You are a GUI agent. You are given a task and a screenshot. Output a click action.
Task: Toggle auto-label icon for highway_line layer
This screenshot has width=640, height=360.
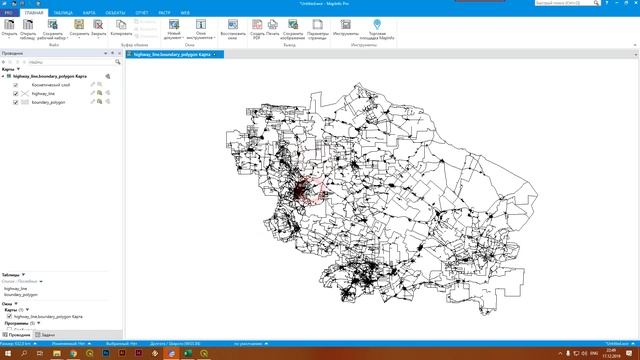pyautogui.click(x=108, y=93)
